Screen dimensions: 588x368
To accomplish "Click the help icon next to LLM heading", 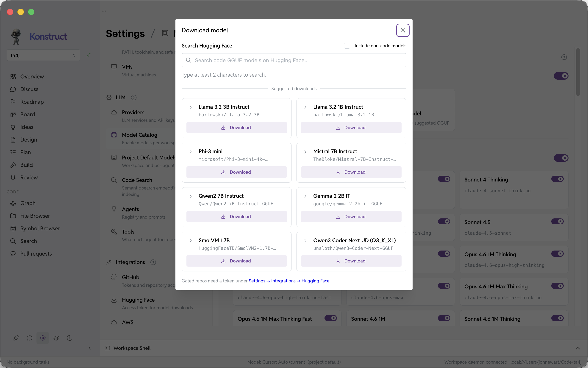I will (133, 97).
